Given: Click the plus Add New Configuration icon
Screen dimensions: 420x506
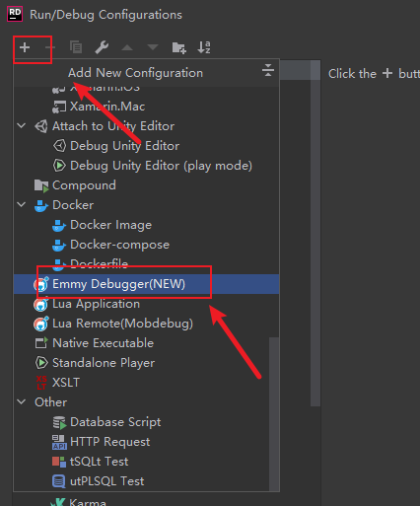Looking at the screenshot, I should pyautogui.click(x=25, y=47).
